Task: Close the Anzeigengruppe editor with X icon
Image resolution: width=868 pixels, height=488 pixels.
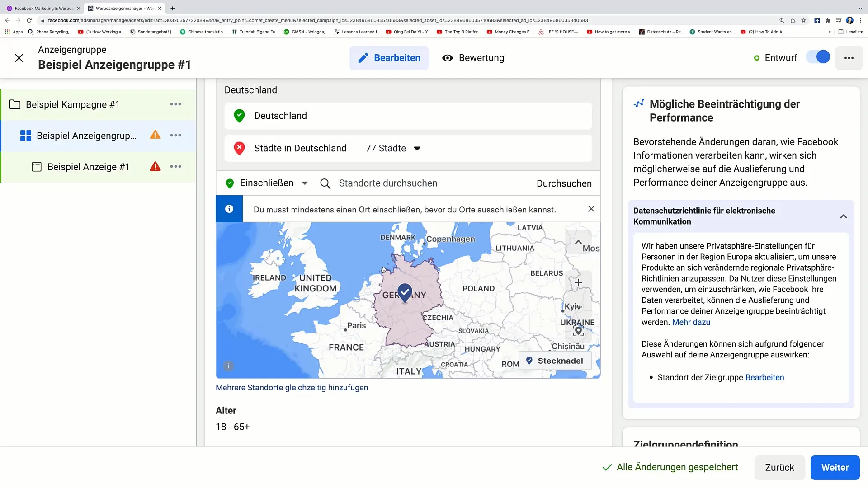Action: (19, 58)
